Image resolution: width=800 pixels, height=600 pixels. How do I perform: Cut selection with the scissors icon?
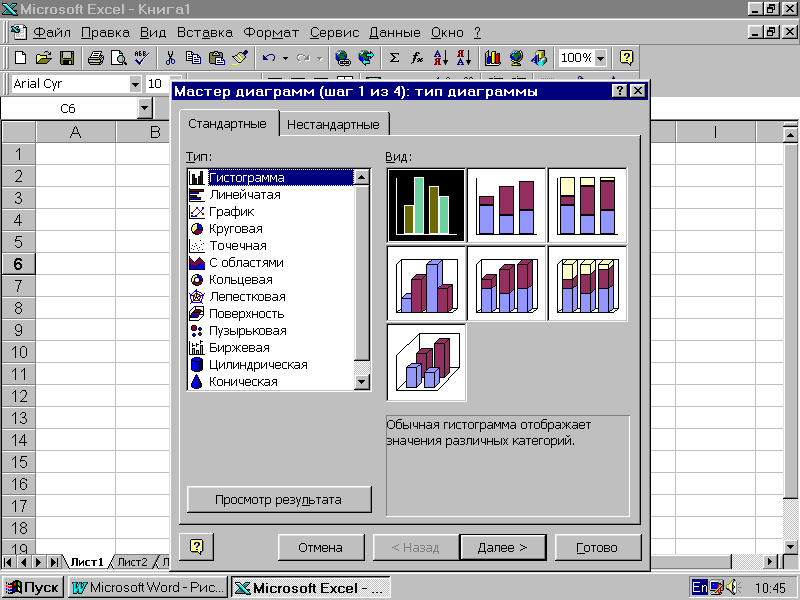170,58
